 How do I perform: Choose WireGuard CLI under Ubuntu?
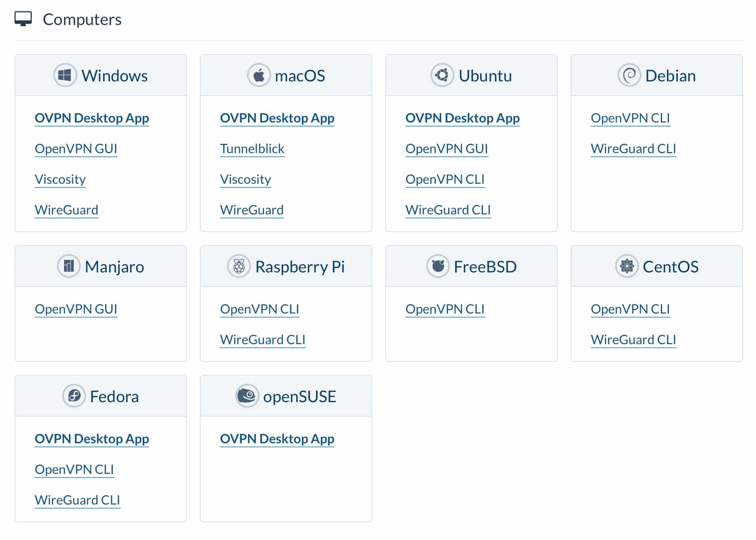pyautogui.click(x=448, y=210)
